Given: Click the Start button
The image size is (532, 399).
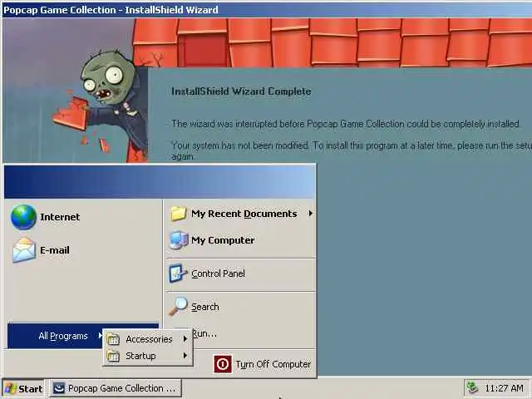Looking at the screenshot, I should (x=23, y=388).
